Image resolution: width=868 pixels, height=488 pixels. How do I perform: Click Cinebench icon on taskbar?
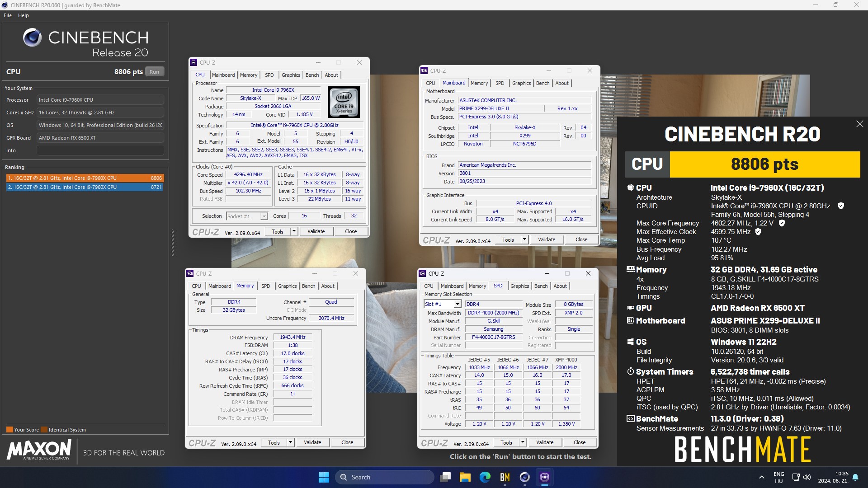[x=525, y=477]
